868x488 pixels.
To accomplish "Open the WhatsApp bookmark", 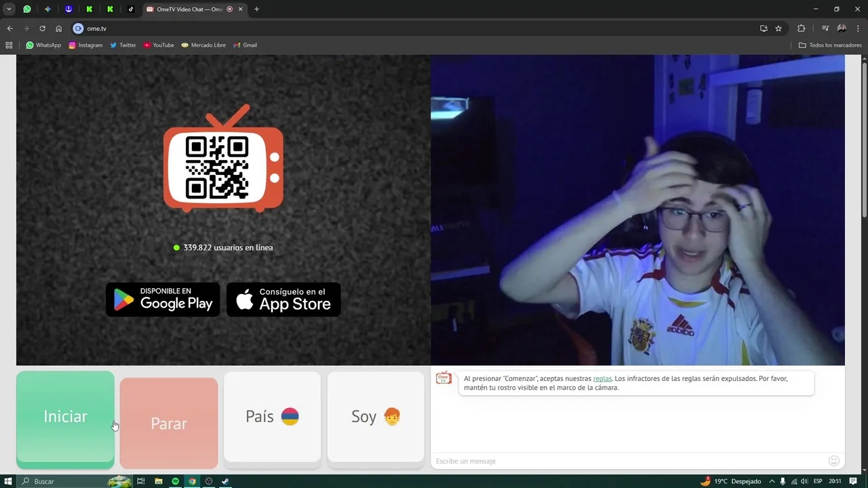I will pyautogui.click(x=43, y=45).
